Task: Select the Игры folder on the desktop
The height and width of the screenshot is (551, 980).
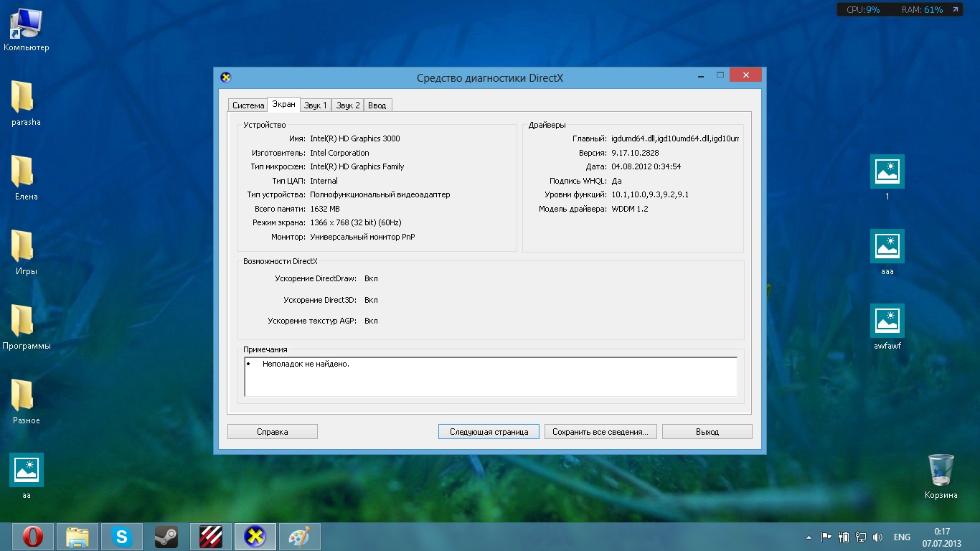Action: pyautogui.click(x=26, y=253)
